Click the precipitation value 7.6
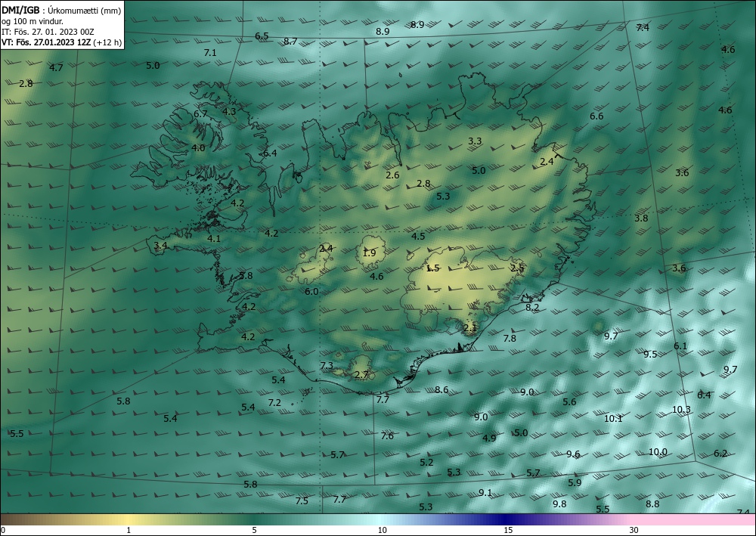The width and height of the screenshot is (756, 536). tap(387, 436)
